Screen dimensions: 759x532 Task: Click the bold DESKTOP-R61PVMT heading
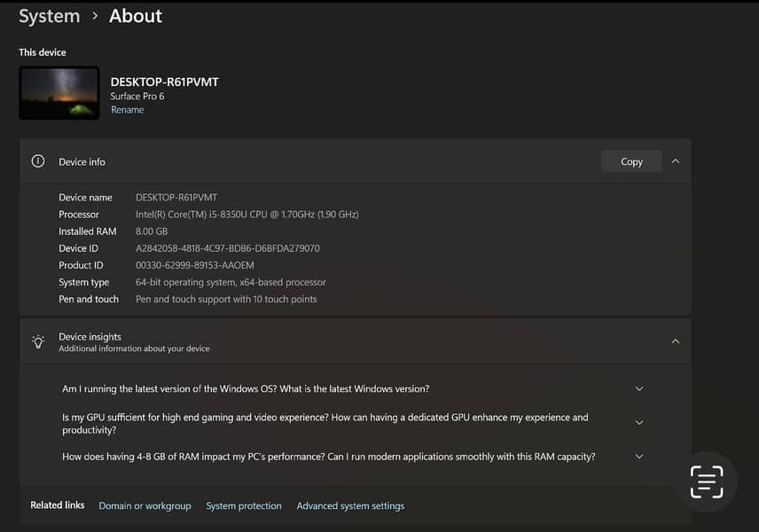point(164,82)
